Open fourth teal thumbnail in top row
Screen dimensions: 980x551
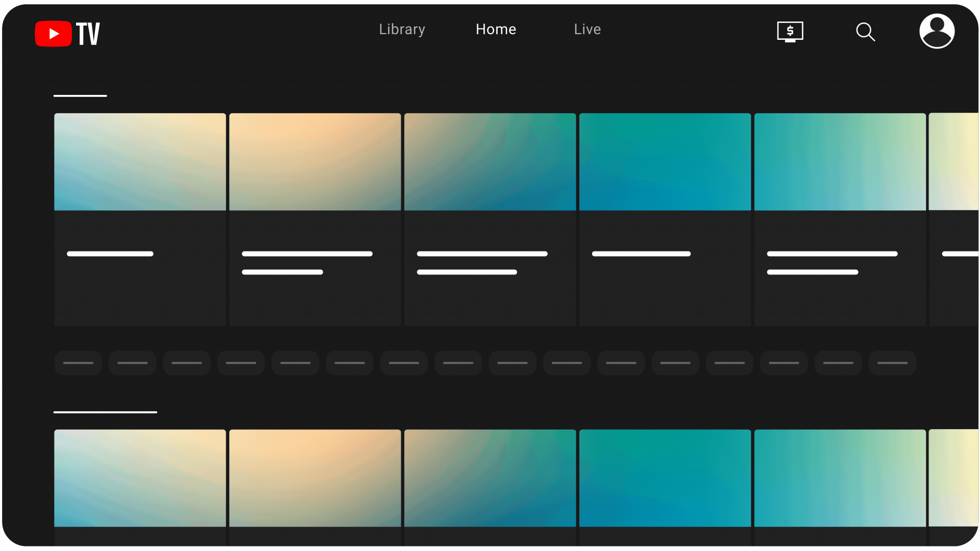pyautogui.click(x=665, y=162)
